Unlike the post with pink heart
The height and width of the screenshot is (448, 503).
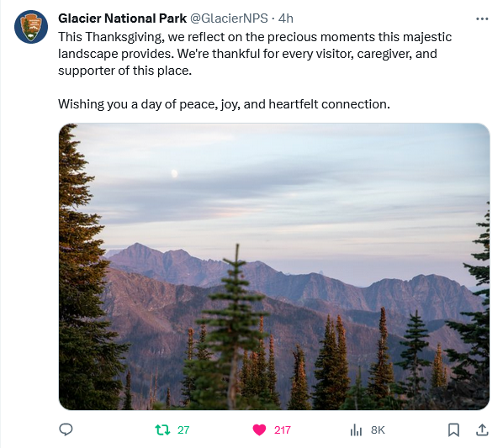click(259, 430)
